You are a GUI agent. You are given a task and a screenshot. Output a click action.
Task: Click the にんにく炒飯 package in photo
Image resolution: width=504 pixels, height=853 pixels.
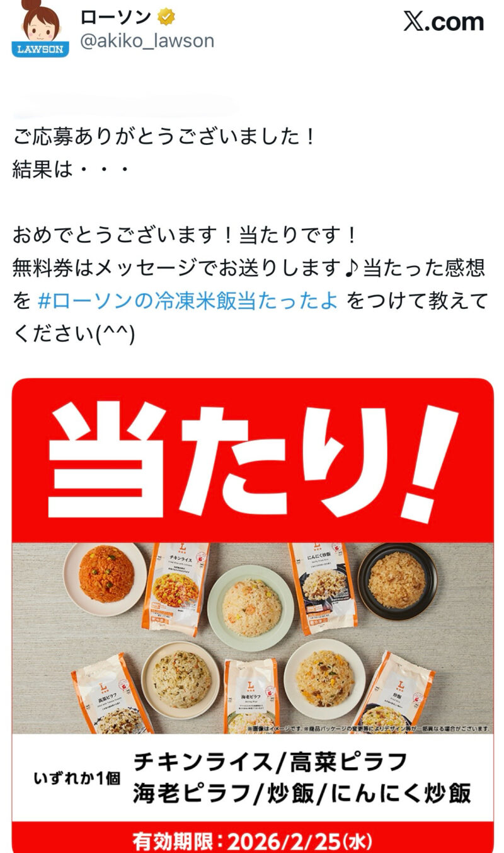[323, 588]
